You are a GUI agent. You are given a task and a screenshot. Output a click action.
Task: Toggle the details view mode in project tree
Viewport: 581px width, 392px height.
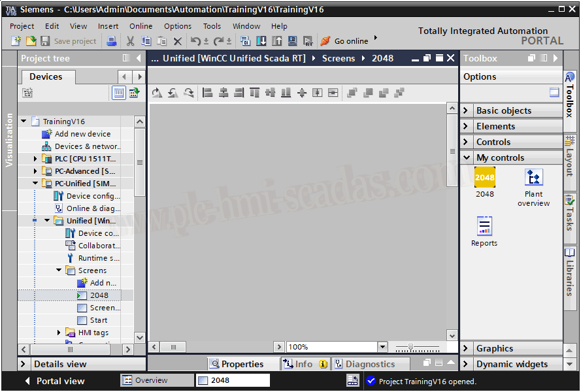pos(119,93)
